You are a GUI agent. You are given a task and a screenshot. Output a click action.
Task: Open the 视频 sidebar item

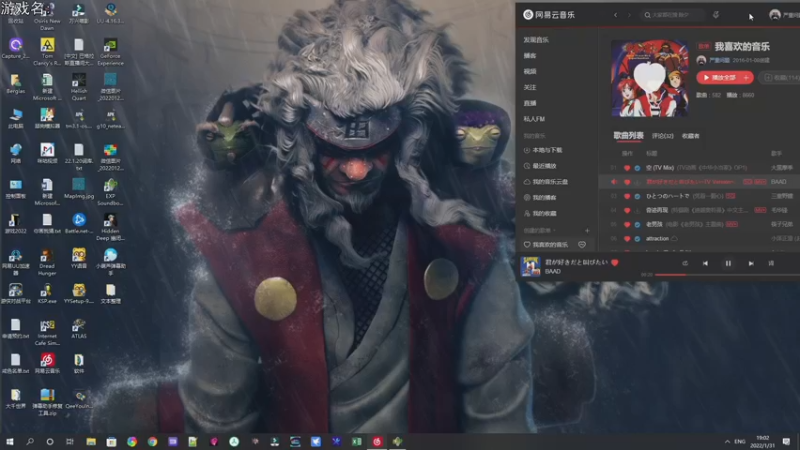pyautogui.click(x=530, y=71)
